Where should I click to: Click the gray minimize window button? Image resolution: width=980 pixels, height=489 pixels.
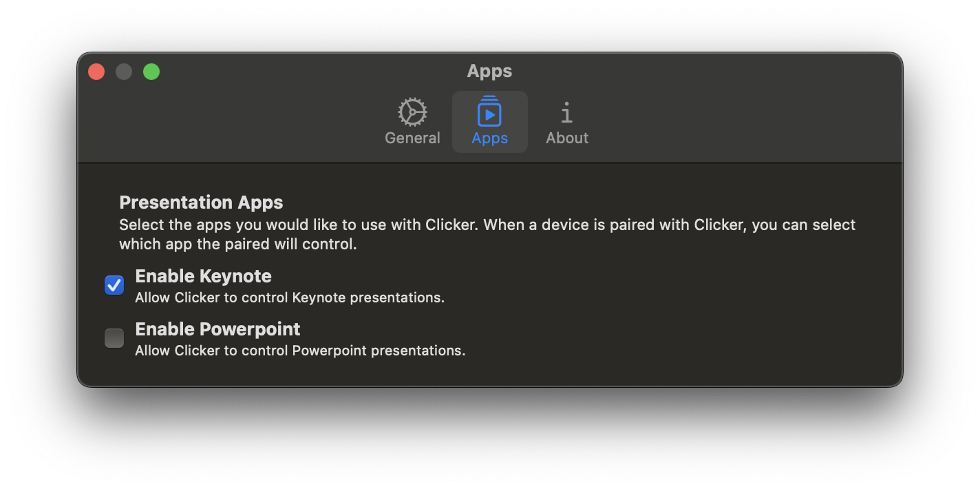click(124, 72)
